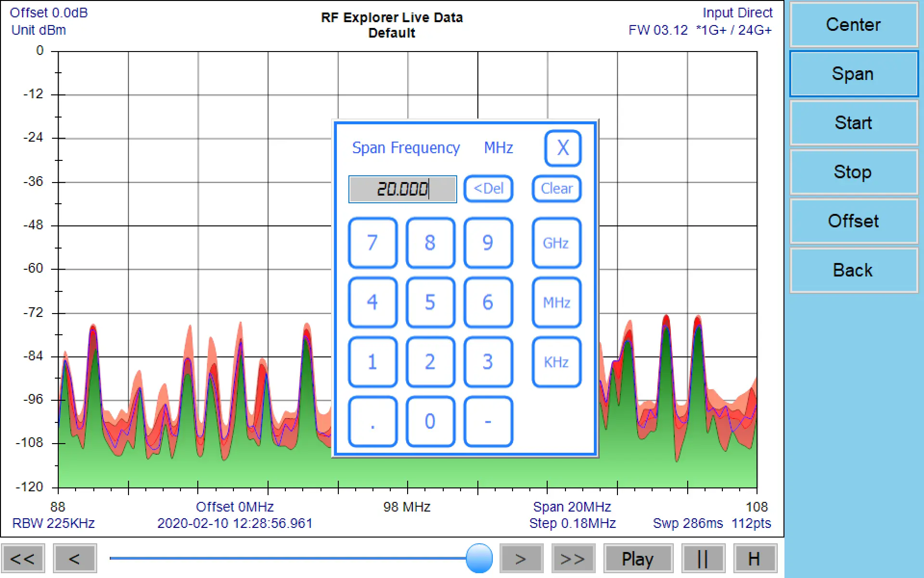Focus the 20.000 span frequency field
This screenshot has height=578, width=924.
tap(402, 189)
